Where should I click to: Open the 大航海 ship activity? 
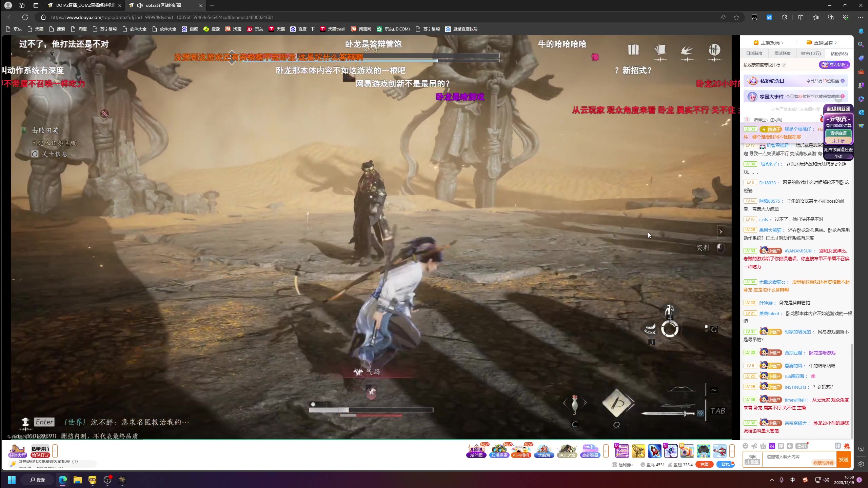click(x=544, y=451)
